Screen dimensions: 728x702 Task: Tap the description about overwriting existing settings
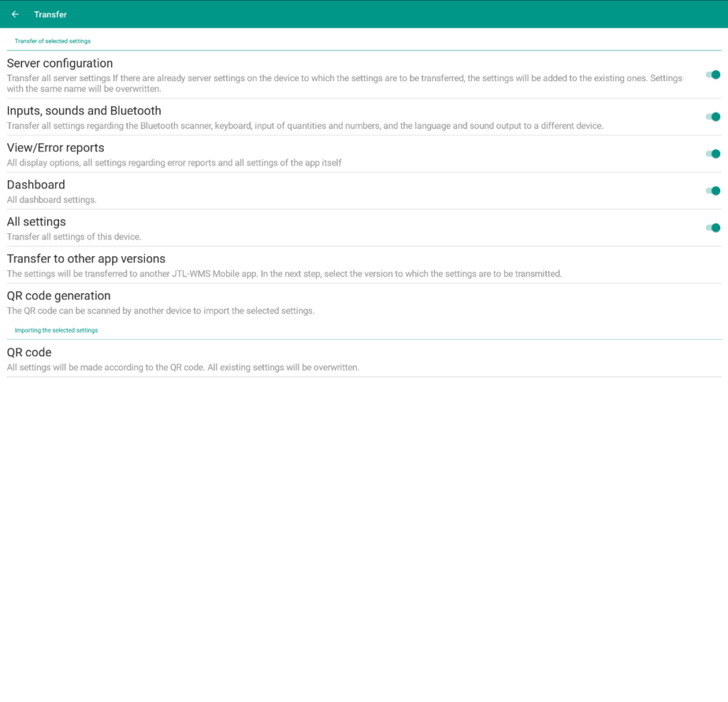(183, 368)
